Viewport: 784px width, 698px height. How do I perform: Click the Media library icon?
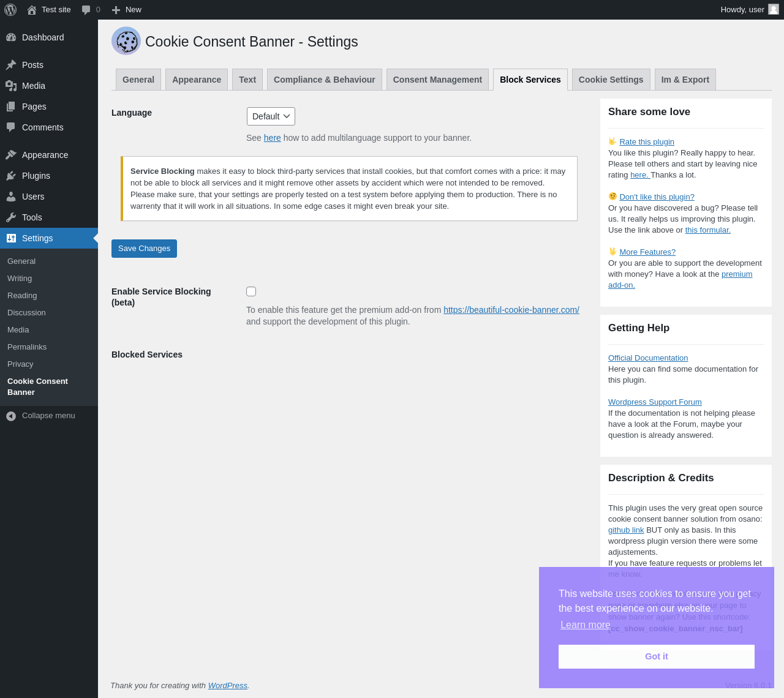point(11,86)
